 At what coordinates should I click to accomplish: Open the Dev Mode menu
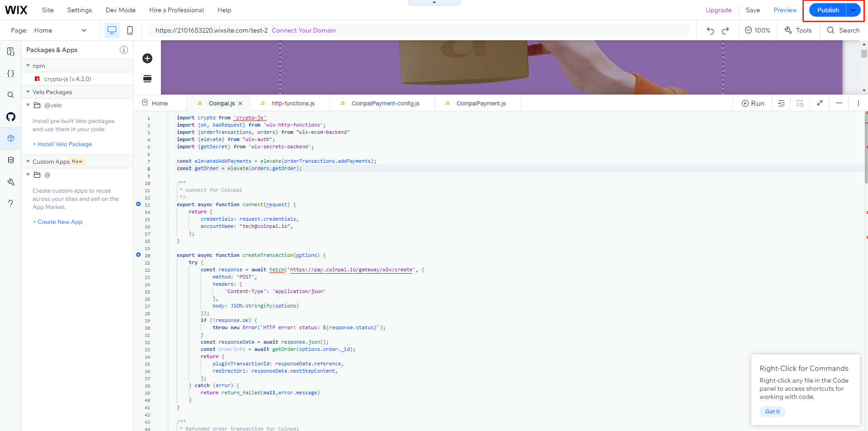click(121, 10)
